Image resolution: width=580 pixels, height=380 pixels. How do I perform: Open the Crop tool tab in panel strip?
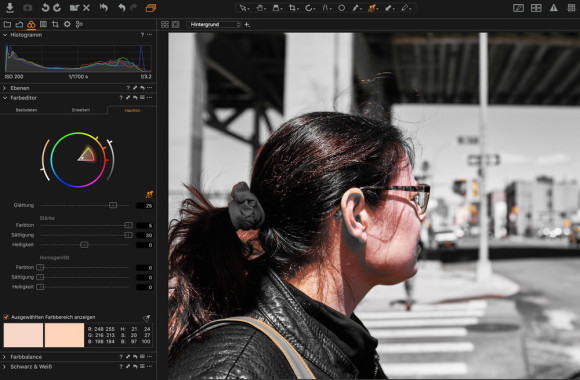click(x=55, y=24)
